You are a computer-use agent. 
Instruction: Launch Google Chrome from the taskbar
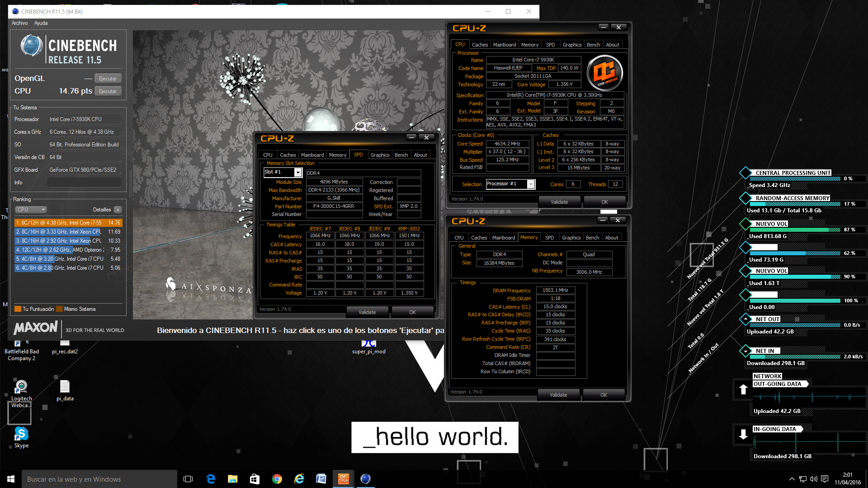[x=277, y=479]
